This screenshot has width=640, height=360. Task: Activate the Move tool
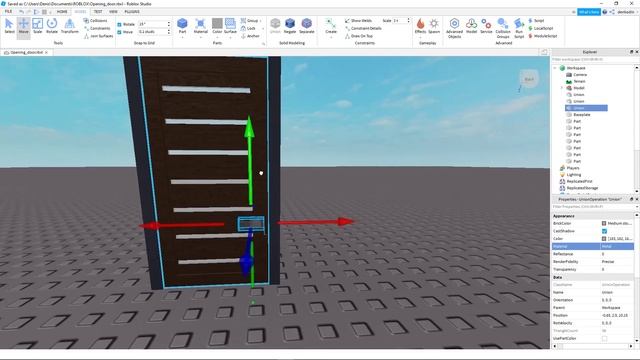[24, 27]
